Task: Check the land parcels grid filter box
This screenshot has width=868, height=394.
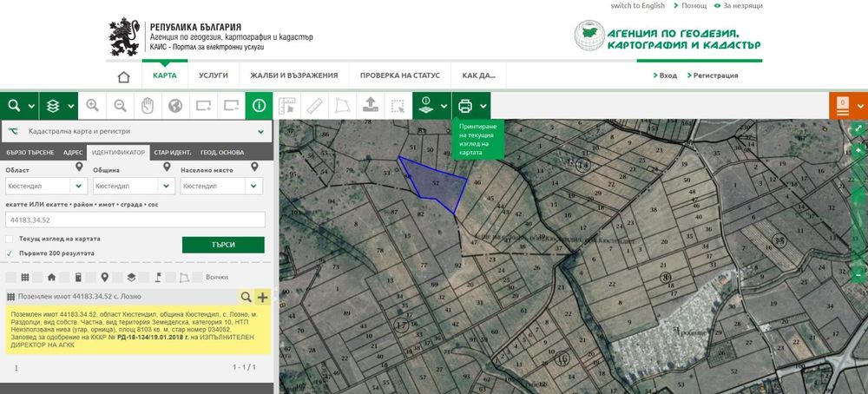Action: pyautogui.click(x=10, y=277)
